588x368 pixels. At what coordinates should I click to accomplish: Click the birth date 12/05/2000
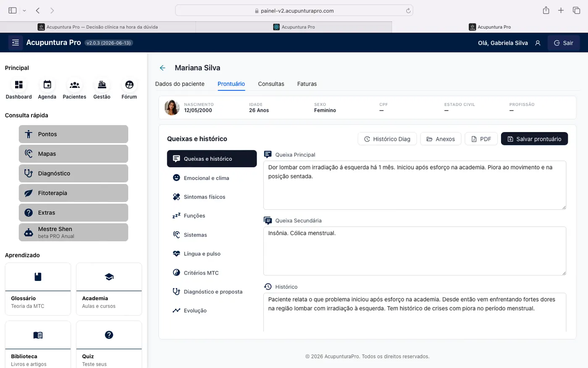[x=198, y=110]
